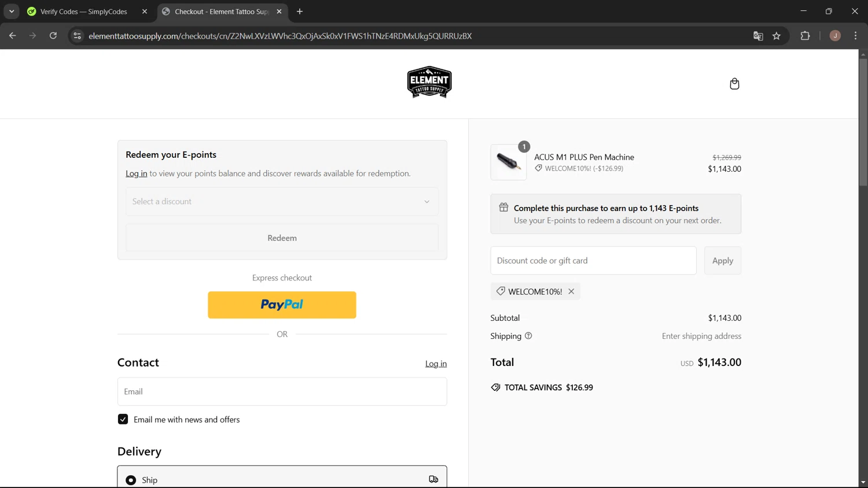
Task: Click the Express checkout label
Action: [x=282, y=278]
